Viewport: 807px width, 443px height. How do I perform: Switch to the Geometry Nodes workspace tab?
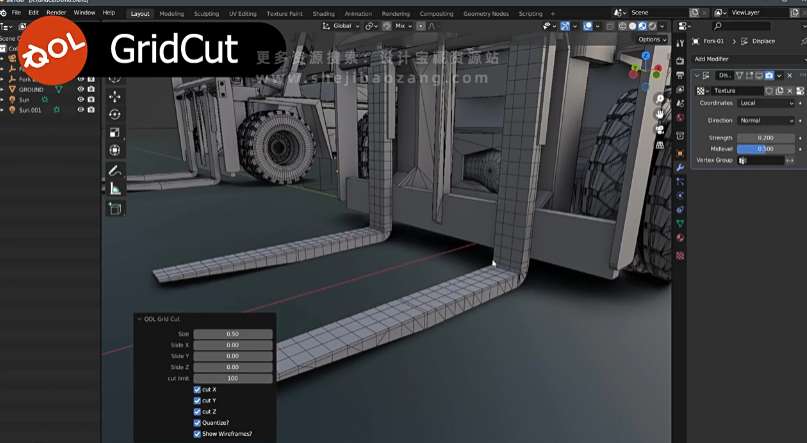486,14
